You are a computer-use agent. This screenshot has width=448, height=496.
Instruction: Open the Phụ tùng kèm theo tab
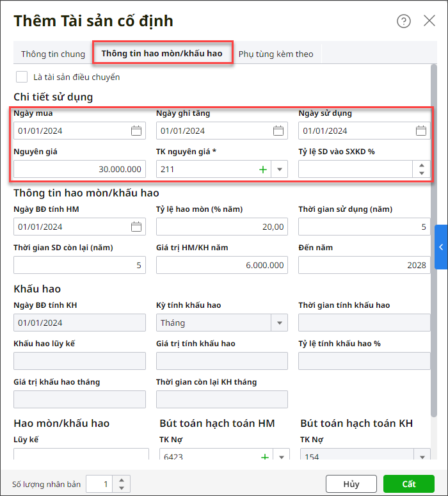(276, 54)
